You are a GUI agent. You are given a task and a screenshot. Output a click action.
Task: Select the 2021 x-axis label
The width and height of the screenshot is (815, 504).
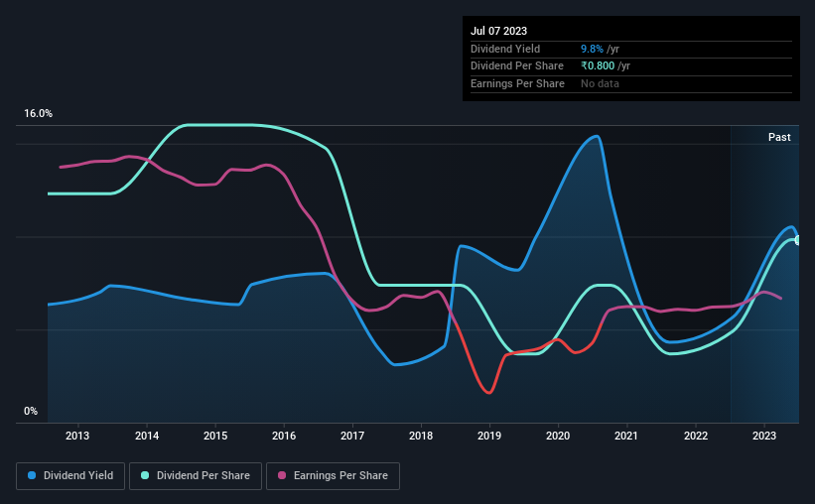pos(626,436)
